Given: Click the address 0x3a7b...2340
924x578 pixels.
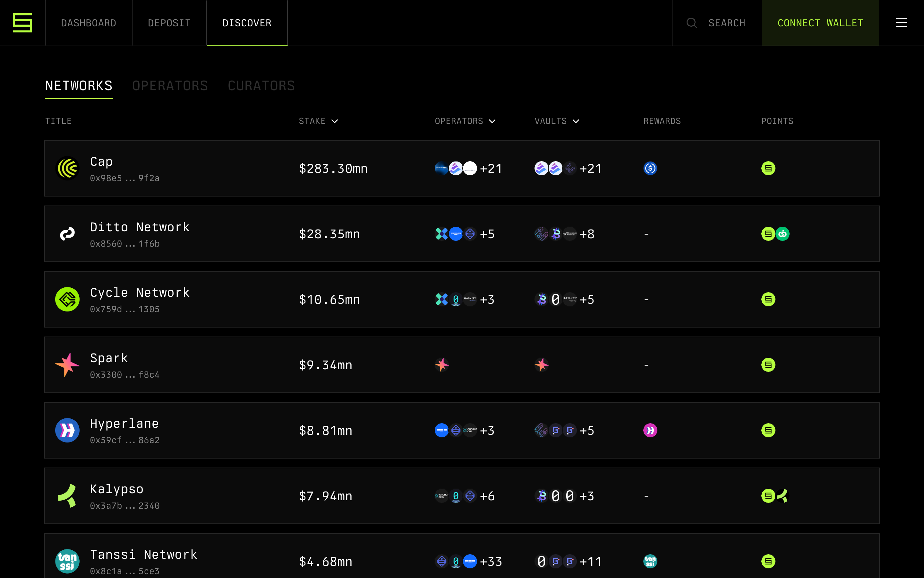Looking at the screenshot, I should pos(124,506).
